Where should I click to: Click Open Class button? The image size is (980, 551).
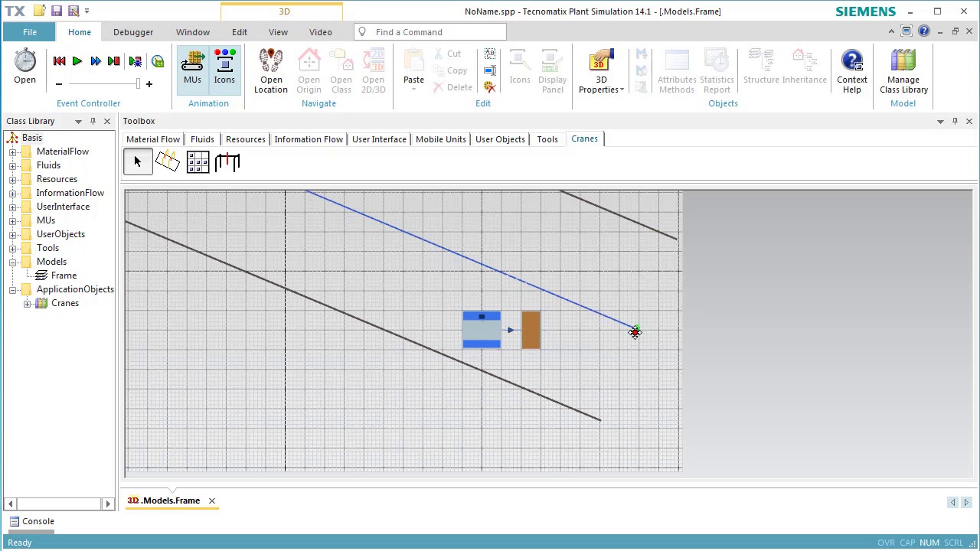click(x=341, y=71)
